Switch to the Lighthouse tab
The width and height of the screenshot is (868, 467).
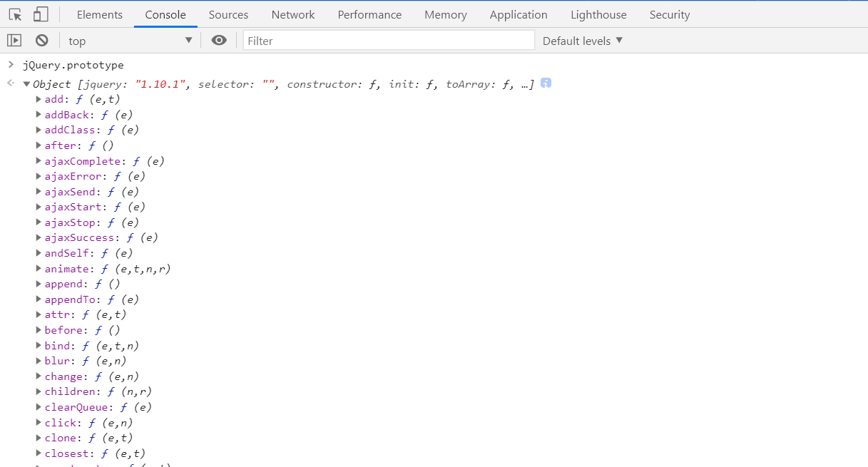(x=598, y=14)
